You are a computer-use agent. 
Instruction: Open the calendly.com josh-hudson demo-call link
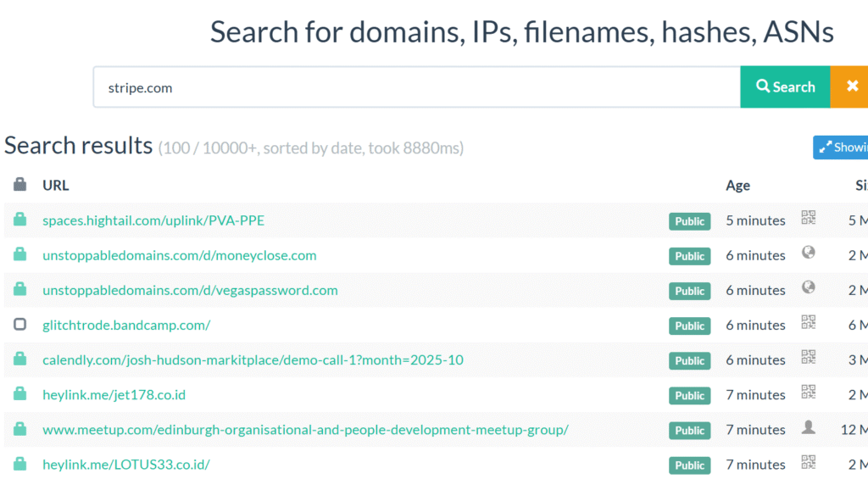pyautogui.click(x=253, y=359)
